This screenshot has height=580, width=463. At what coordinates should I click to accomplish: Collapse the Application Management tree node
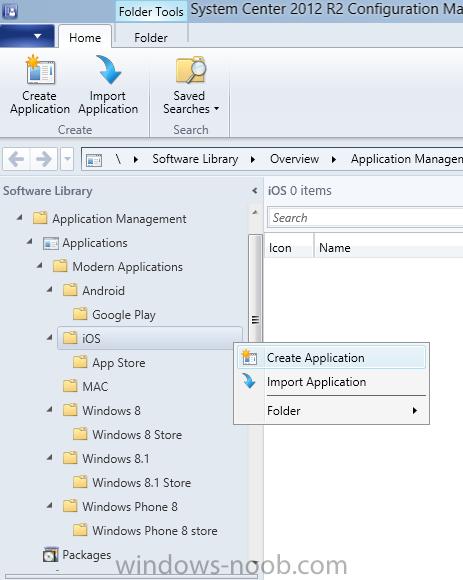pos(20,218)
